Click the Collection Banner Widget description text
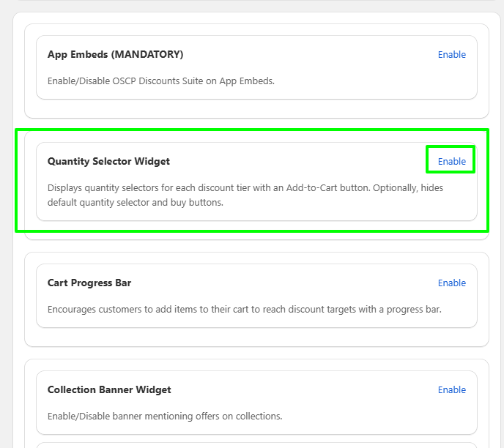This screenshot has height=448, width=504. coord(164,416)
